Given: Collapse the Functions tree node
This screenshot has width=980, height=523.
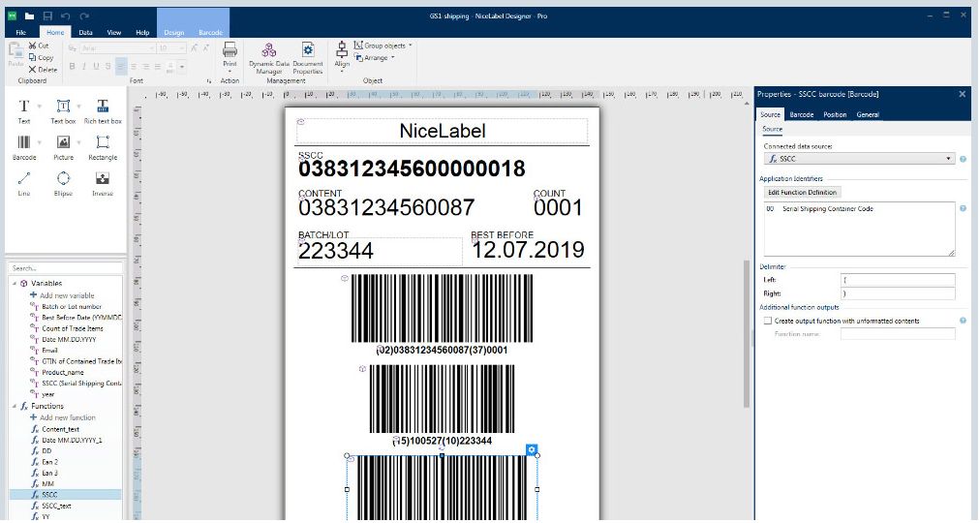Looking at the screenshot, I should [x=15, y=406].
